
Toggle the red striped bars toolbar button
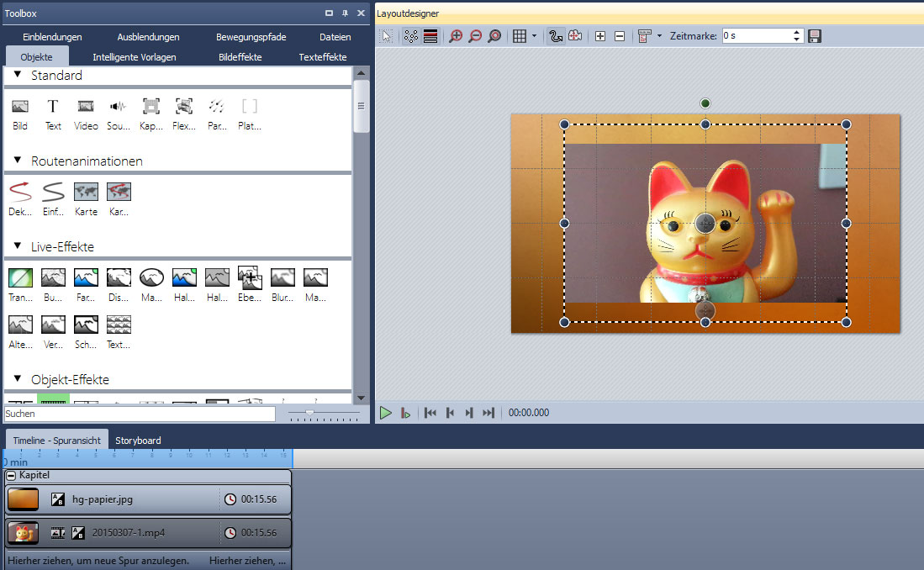point(430,36)
